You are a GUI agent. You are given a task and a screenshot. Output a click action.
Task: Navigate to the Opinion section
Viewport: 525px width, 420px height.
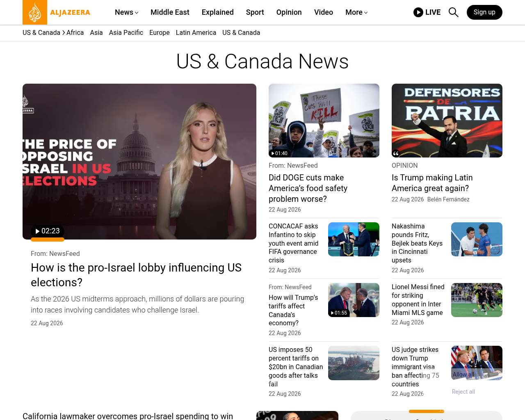289,12
